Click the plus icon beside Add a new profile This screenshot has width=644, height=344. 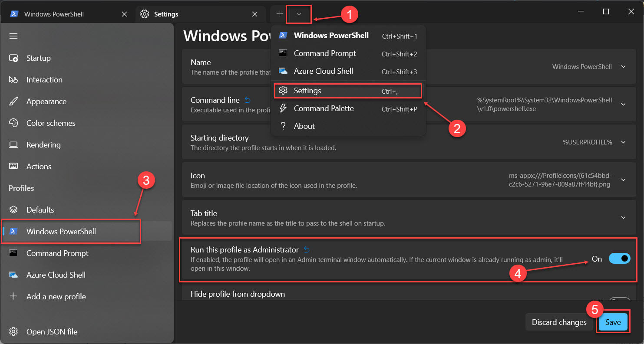click(x=13, y=296)
